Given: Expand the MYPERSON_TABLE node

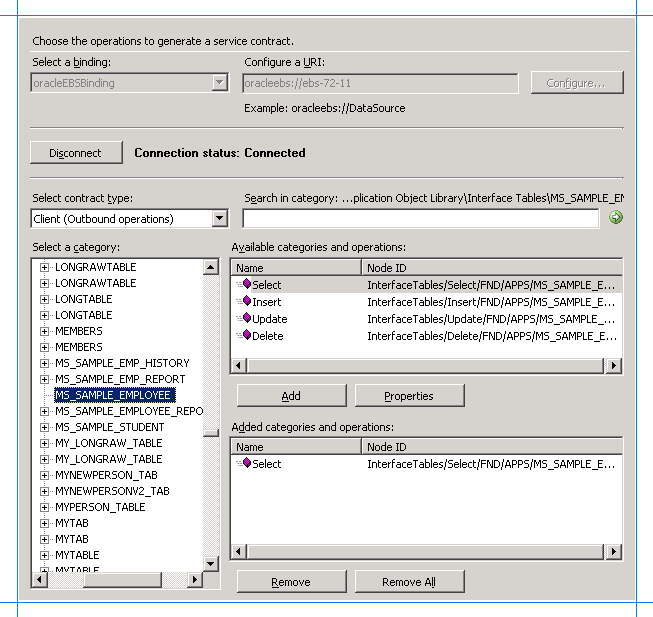Looking at the screenshot, I should click(x=44, y=507).
